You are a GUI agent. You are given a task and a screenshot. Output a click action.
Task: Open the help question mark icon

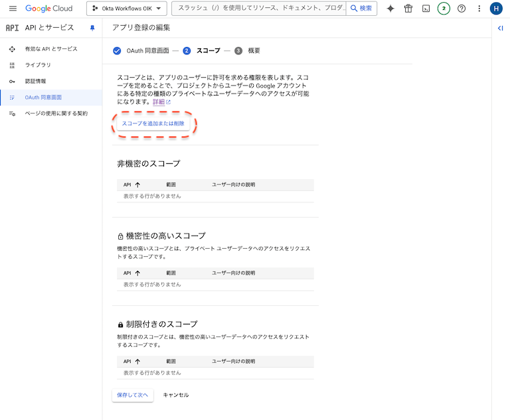pos(462,9)
